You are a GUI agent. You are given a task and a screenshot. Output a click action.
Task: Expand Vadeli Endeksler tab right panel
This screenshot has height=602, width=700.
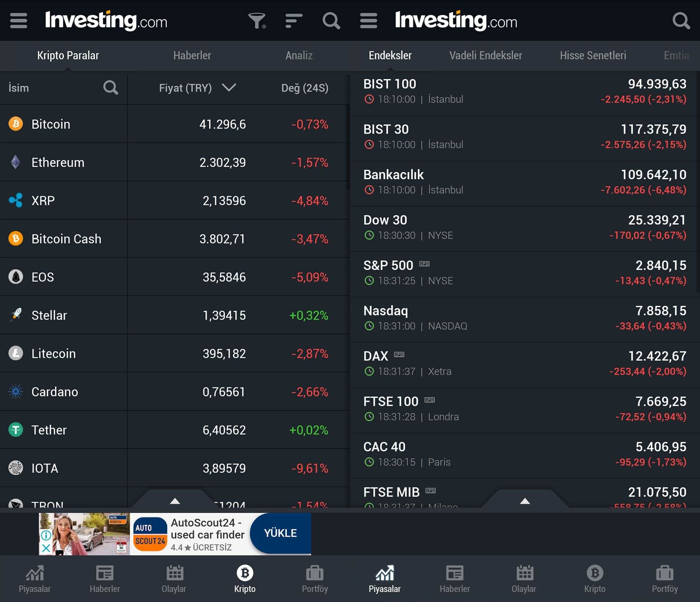[485, 56]
